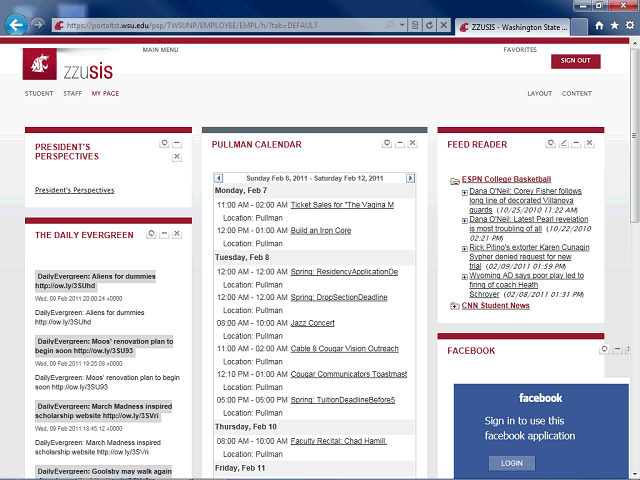Click 'Aliens for dummies' Daily Evergreen headline

95,281
